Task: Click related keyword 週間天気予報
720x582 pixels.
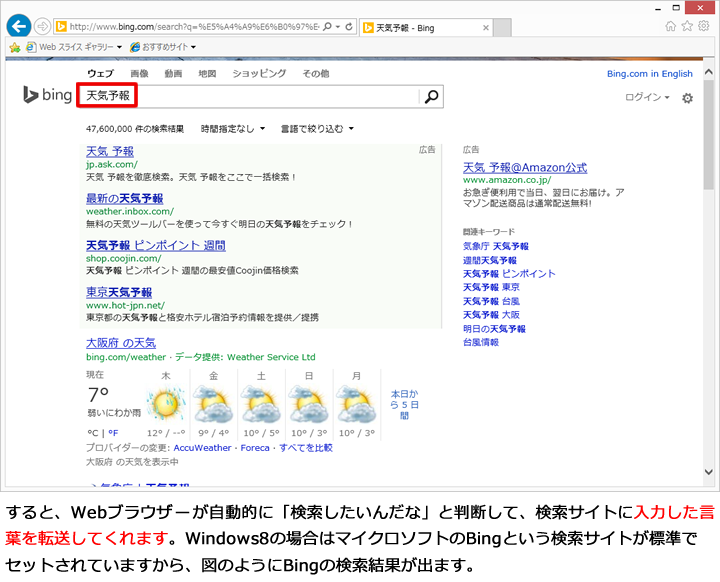Action: [489, 260]
